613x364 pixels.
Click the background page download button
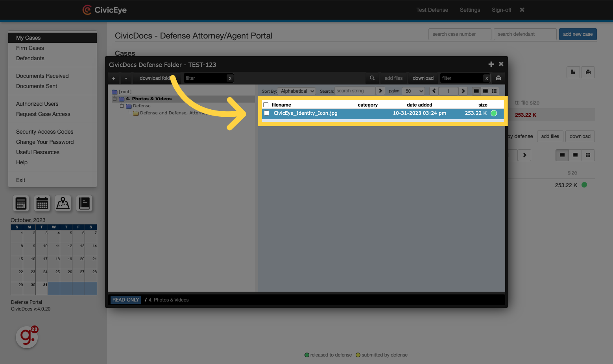click(580, 136)
